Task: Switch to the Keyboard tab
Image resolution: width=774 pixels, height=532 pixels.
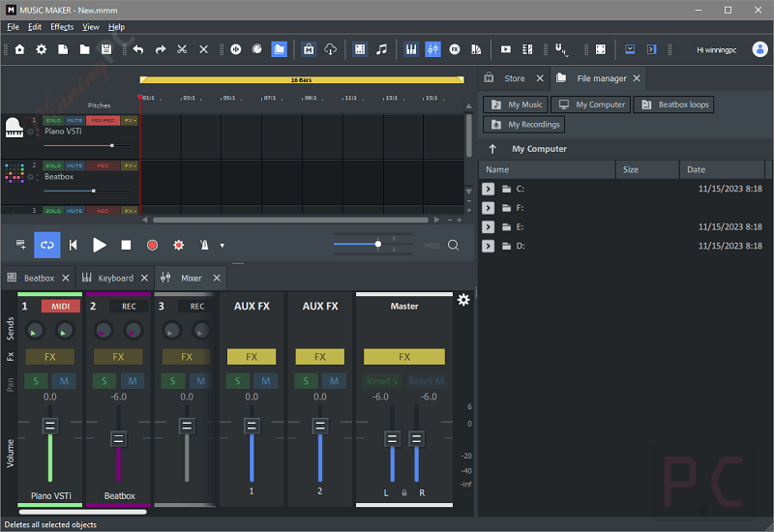Action: click(115, 279)
